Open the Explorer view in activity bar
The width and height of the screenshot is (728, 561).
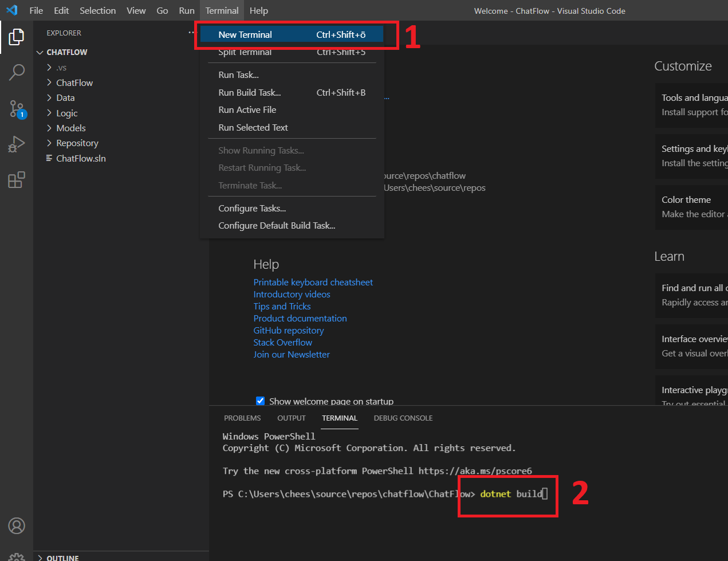(x=17, y=37)
